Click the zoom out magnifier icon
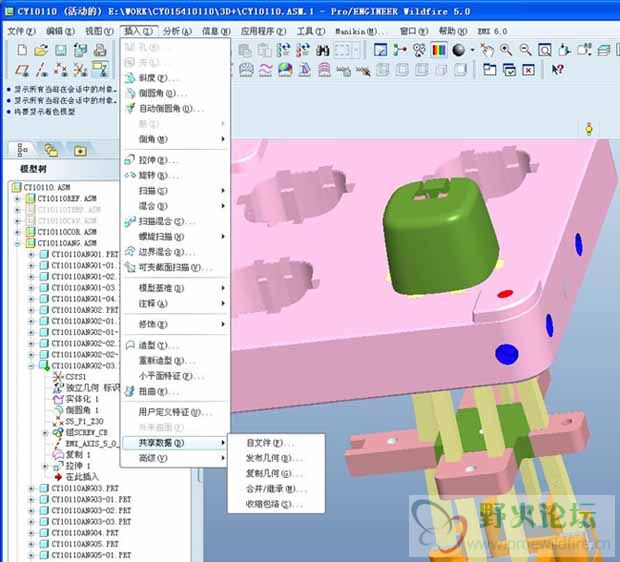This screenshot has height=562, width=620. [525, 50]
